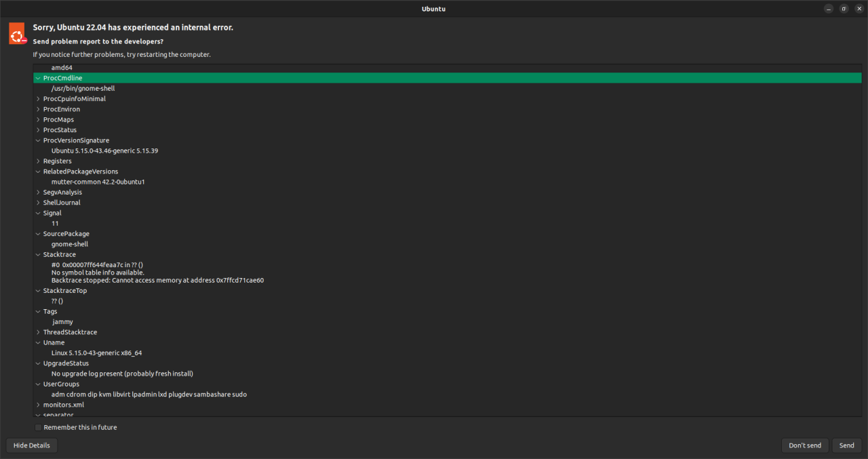
Task: Expand ProcStatus entry
Action: pyautogui.click(x=38, y=130)
